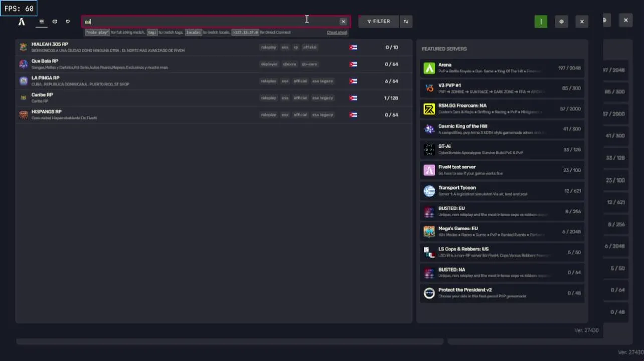Screen dimensions: 644x361
Task: Click the qb-core tag on Que Bola RP
Action: point(309,64)
